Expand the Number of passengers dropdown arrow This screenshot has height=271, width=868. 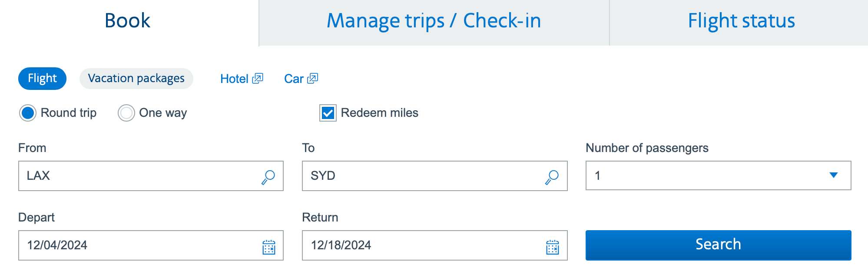click(x=833, y=175)
